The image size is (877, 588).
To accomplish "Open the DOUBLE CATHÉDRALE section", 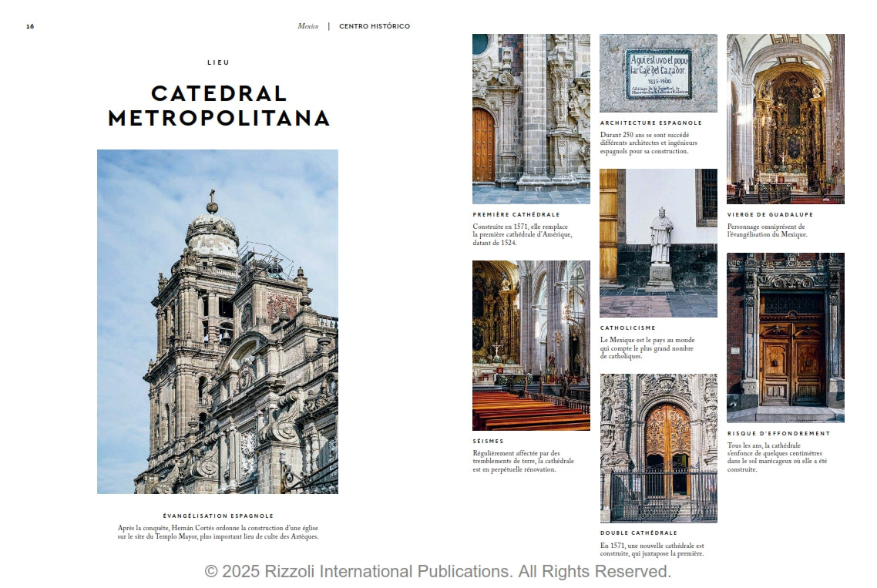I will click(x=638, y=533).
